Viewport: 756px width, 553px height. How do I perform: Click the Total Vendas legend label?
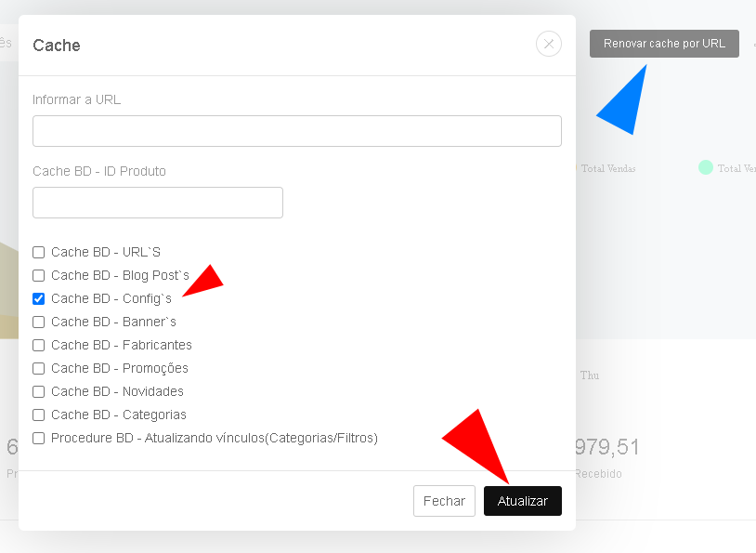click(x=608, y=168)
